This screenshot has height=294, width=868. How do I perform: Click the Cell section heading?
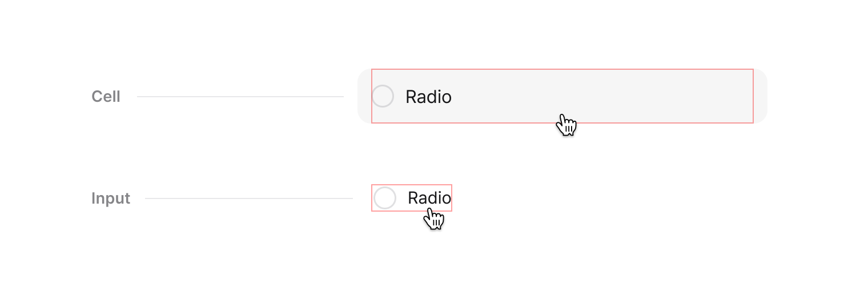pyautogui.click(x=106, y=97)
